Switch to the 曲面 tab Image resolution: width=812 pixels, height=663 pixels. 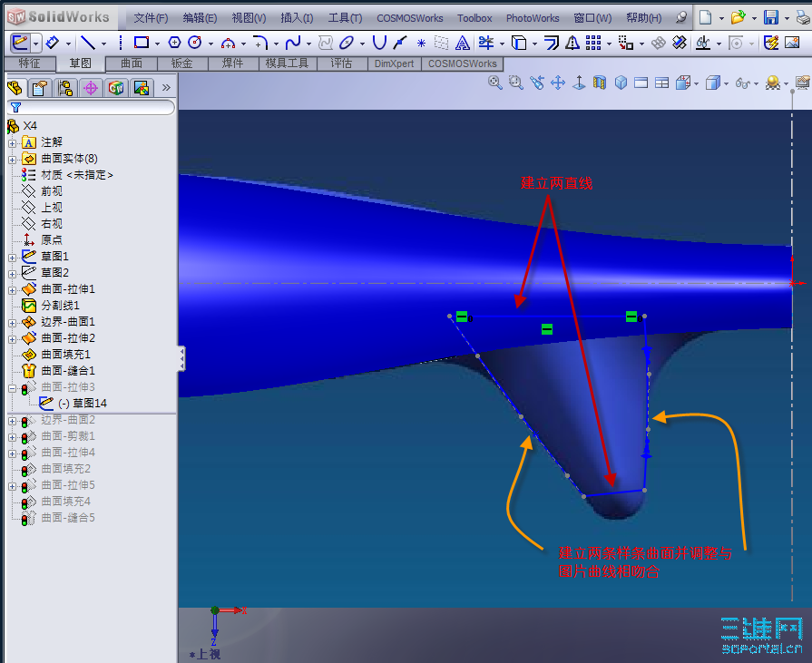132,63
